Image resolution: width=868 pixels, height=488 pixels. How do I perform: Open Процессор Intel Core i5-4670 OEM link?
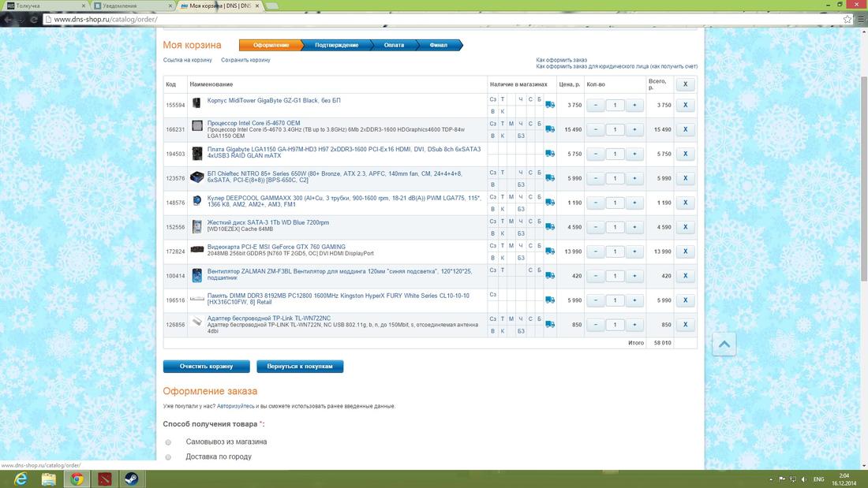253,123
